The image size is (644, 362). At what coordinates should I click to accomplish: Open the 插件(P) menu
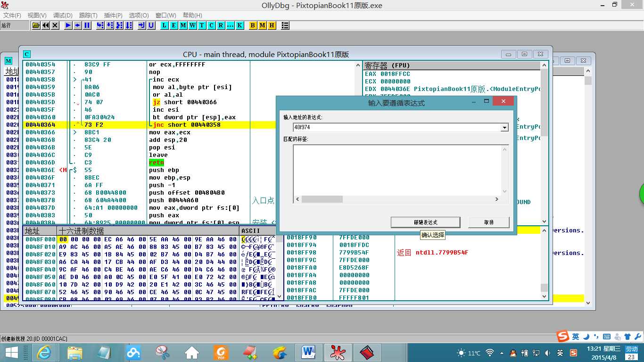(113, 16)
